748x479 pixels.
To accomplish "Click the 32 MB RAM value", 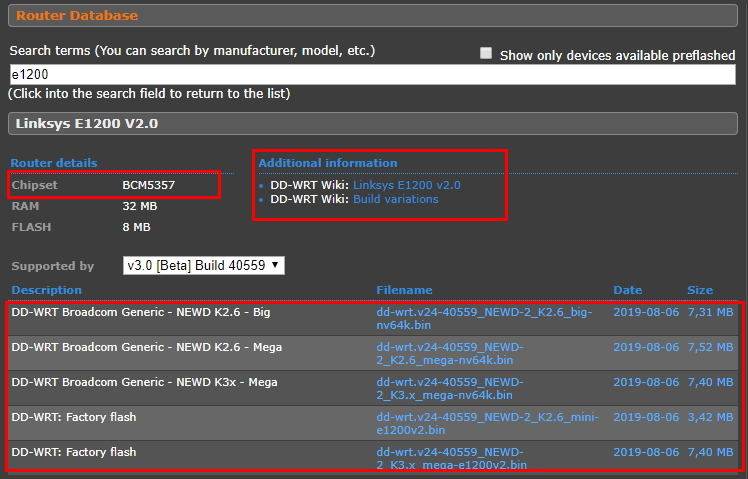I will tap(139, 206).
